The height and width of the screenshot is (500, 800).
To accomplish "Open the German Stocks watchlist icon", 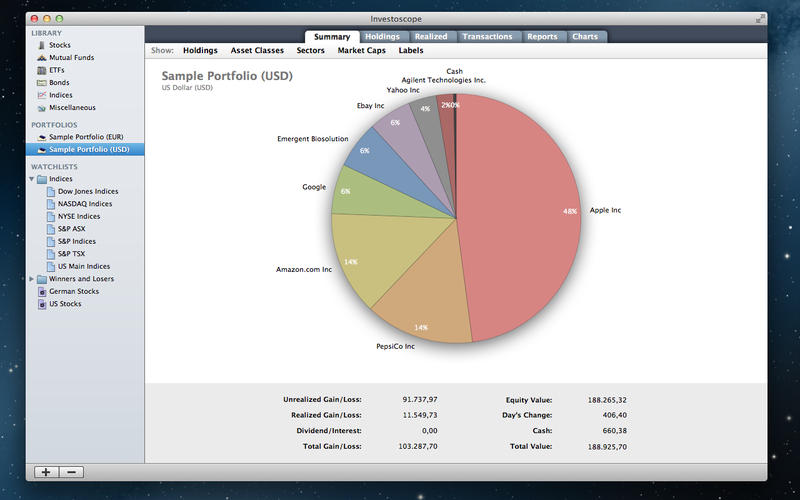I will pos(42,291).
